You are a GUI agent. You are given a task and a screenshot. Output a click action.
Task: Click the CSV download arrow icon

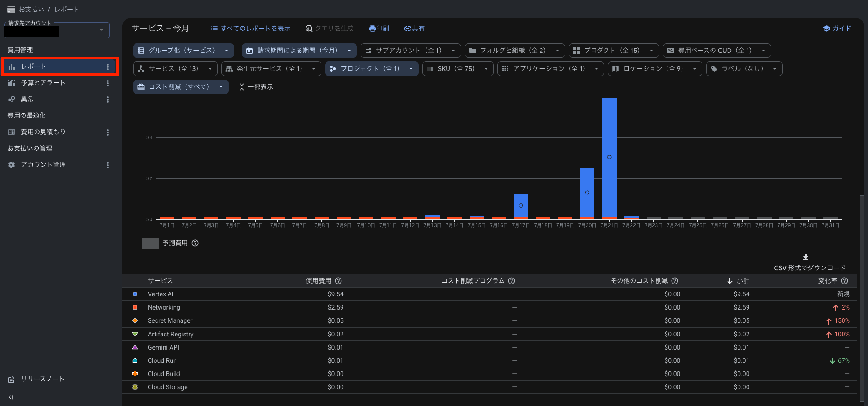(806, 257)
